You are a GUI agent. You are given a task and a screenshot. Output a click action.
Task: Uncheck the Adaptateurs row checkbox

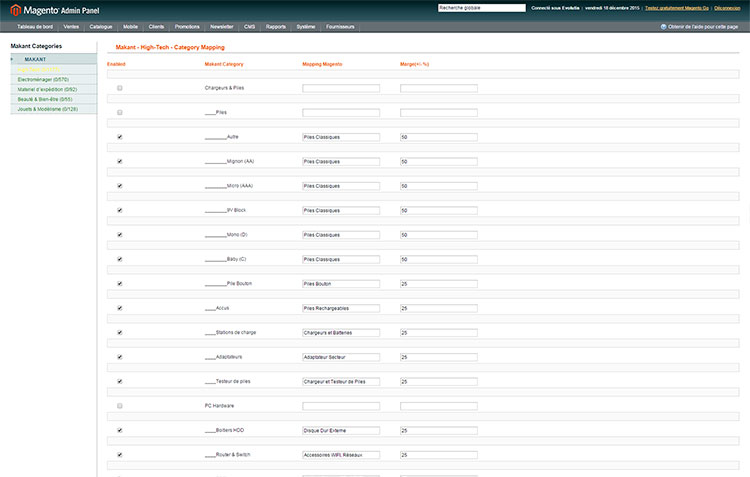[120, 357]
